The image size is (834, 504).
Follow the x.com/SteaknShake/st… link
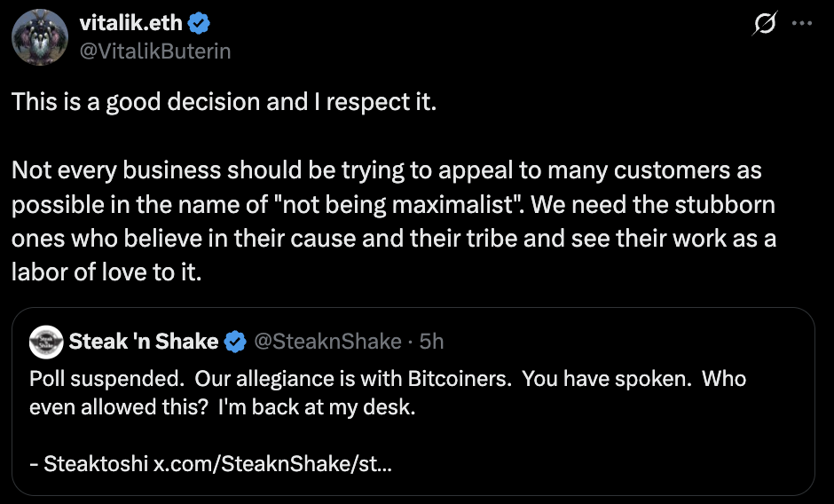click(x=273, y=463)
